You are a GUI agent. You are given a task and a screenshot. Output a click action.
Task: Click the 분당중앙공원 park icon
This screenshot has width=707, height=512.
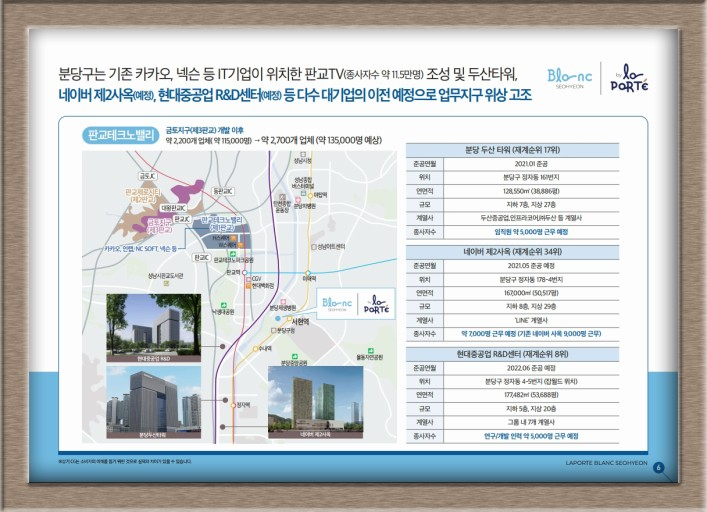[294, 357]
